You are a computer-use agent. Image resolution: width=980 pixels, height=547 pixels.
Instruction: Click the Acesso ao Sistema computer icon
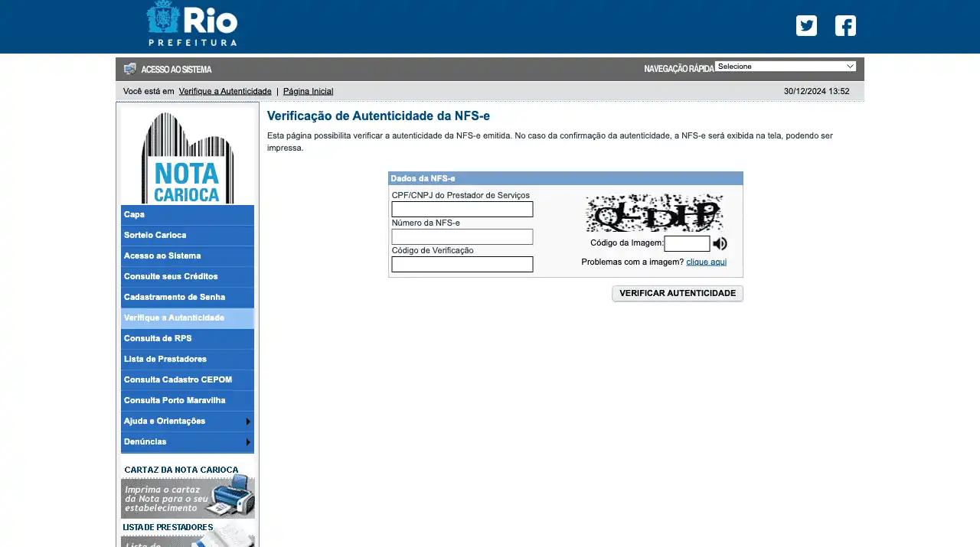130,69
